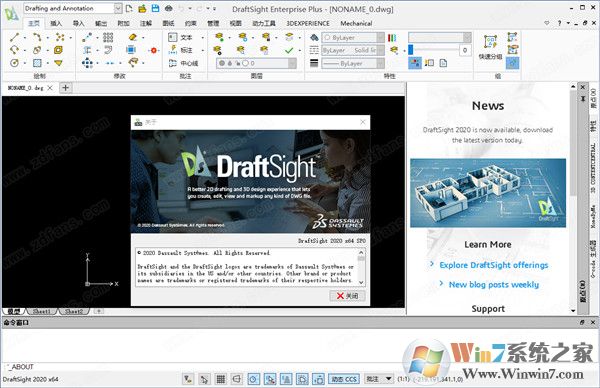Open the ByLayer line weight dropdown
Viewport: 600px width, 388px height.
352,63
